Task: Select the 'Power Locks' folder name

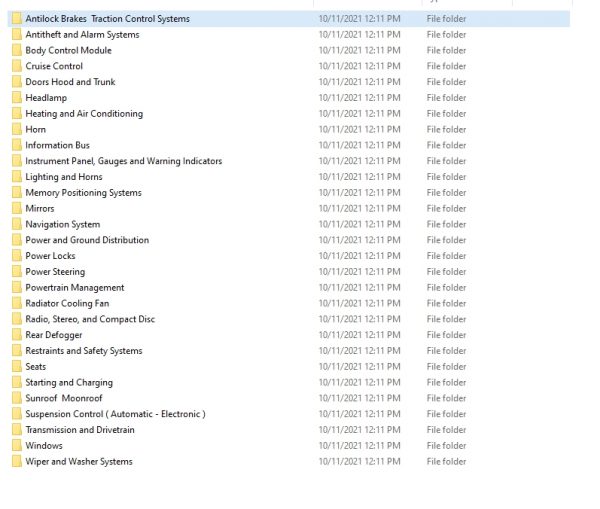Action: [50, 256]
